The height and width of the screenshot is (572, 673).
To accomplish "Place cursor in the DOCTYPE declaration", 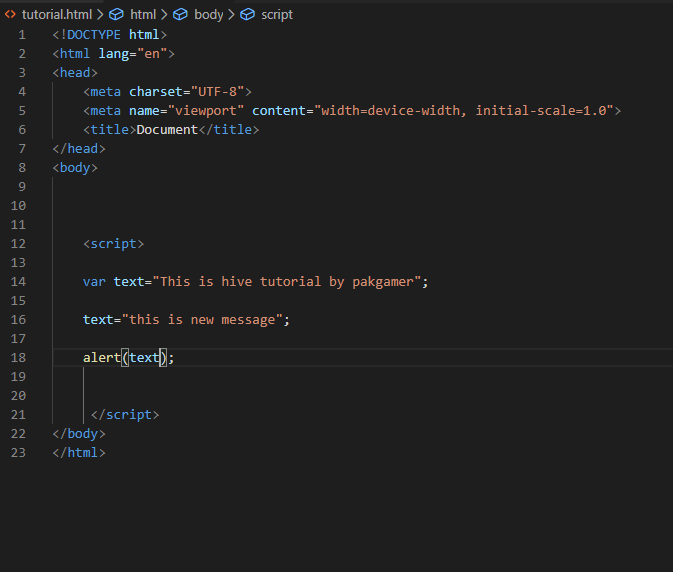I will (109, 35).
